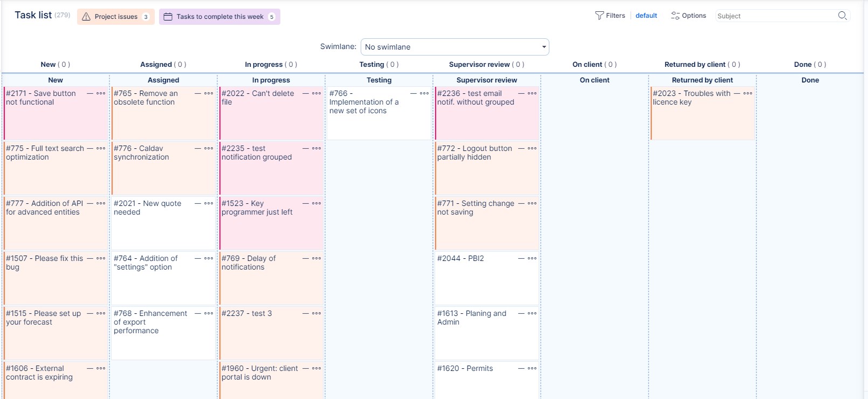Expand the Filters panel
The width and height of the screenshot is (868, 399).
pos(610,16)
